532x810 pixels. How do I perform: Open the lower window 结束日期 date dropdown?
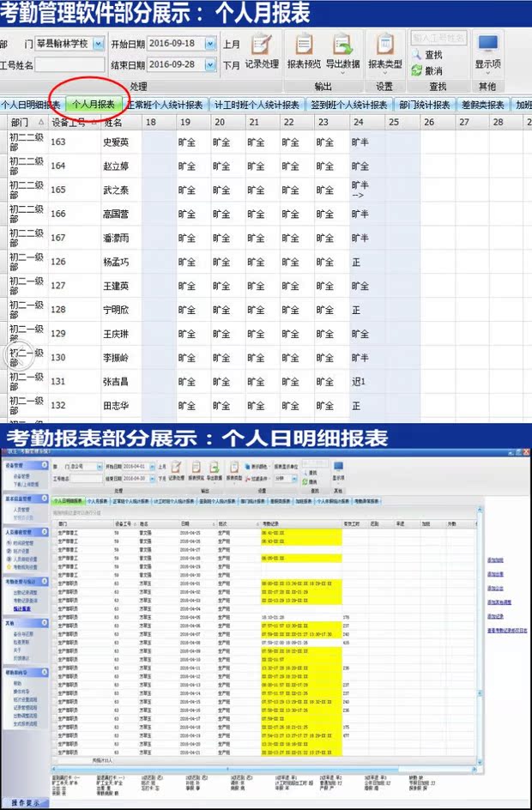(153, 479)
